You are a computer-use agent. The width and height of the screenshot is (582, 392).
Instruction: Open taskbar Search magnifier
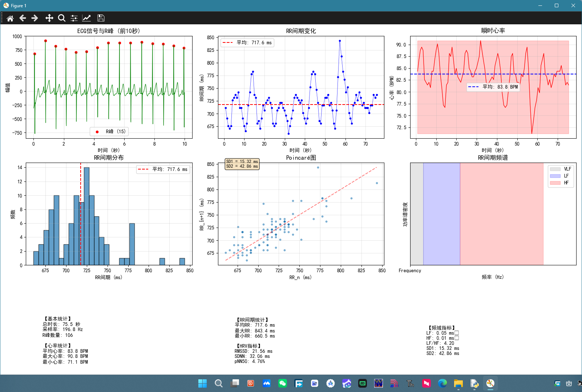pos(218,383)
